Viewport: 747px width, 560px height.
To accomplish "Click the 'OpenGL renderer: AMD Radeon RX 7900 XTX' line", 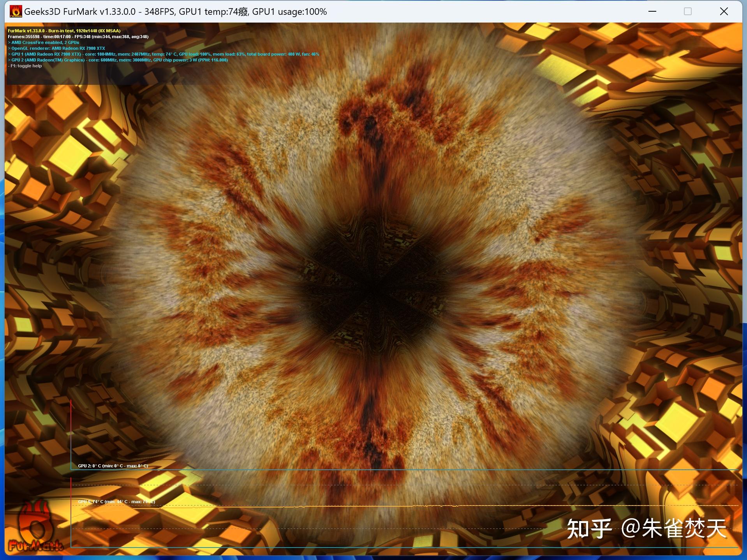I will [56, 48].
